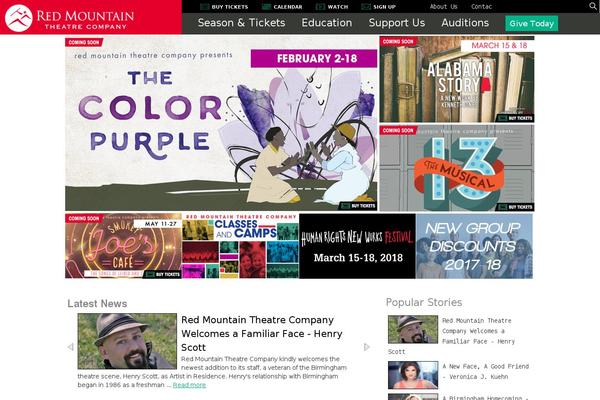
Task: Open the Support Us menu
Action: 397,23
